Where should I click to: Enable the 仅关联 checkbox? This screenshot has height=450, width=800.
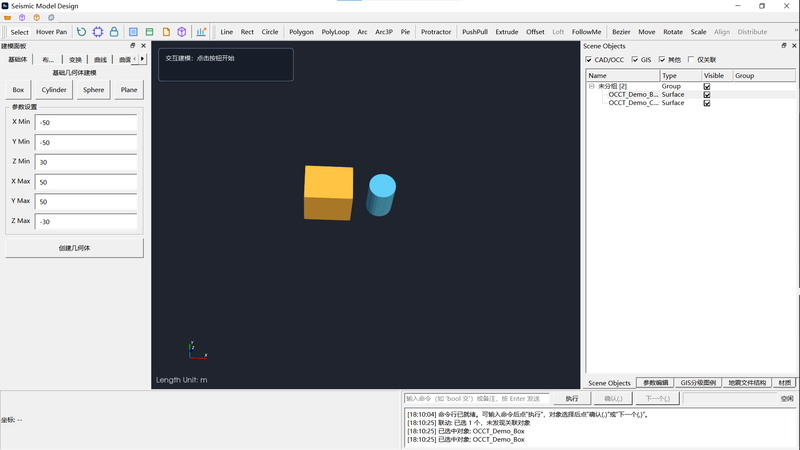point(691,60)
